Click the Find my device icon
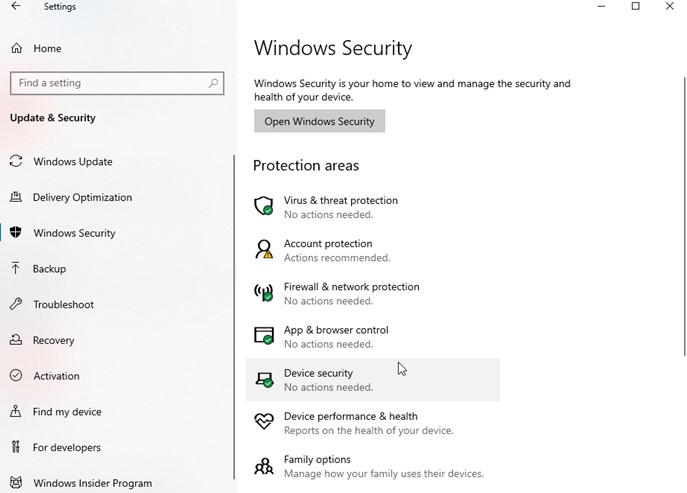687x493 pixels. [16, 411]
